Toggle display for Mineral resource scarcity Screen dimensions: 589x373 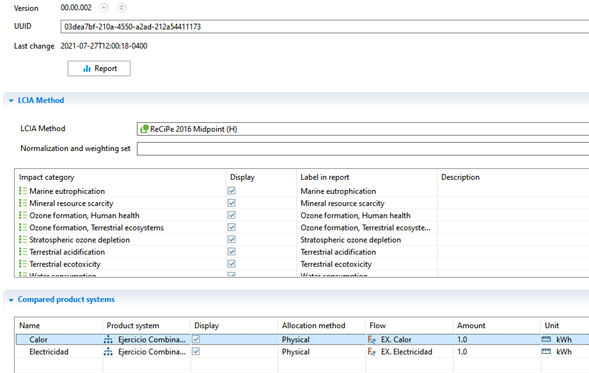click(232, 203)
